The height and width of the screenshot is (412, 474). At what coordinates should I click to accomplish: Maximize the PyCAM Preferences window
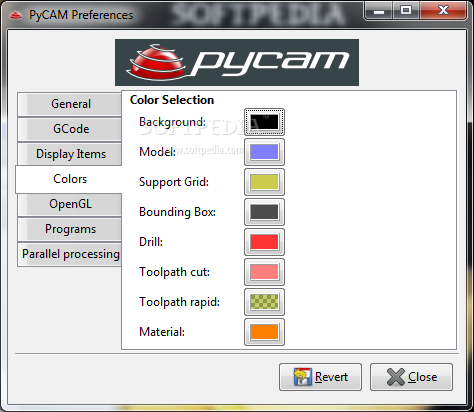click(406, 11)
